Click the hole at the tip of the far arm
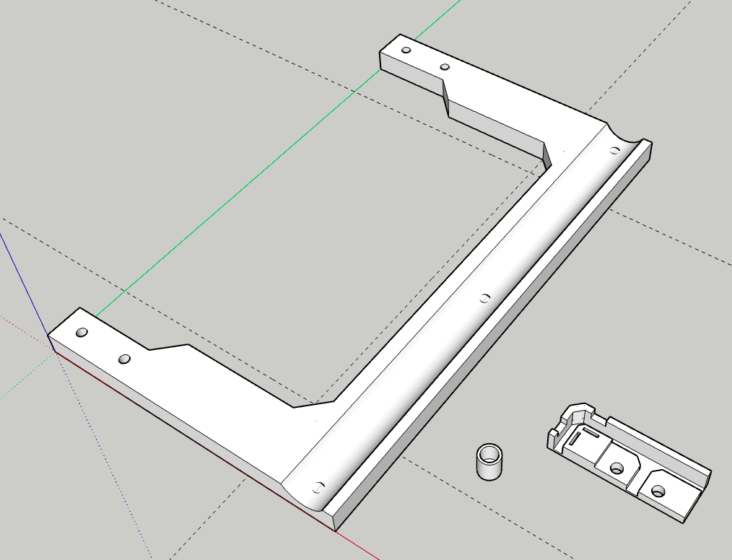 click(406, 50)
